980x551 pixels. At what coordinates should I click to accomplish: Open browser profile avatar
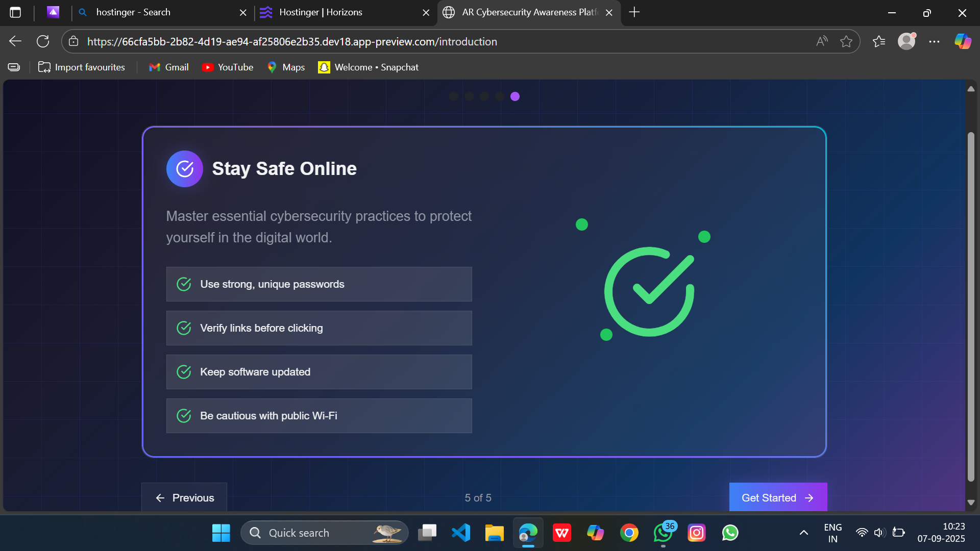[906, 41]
